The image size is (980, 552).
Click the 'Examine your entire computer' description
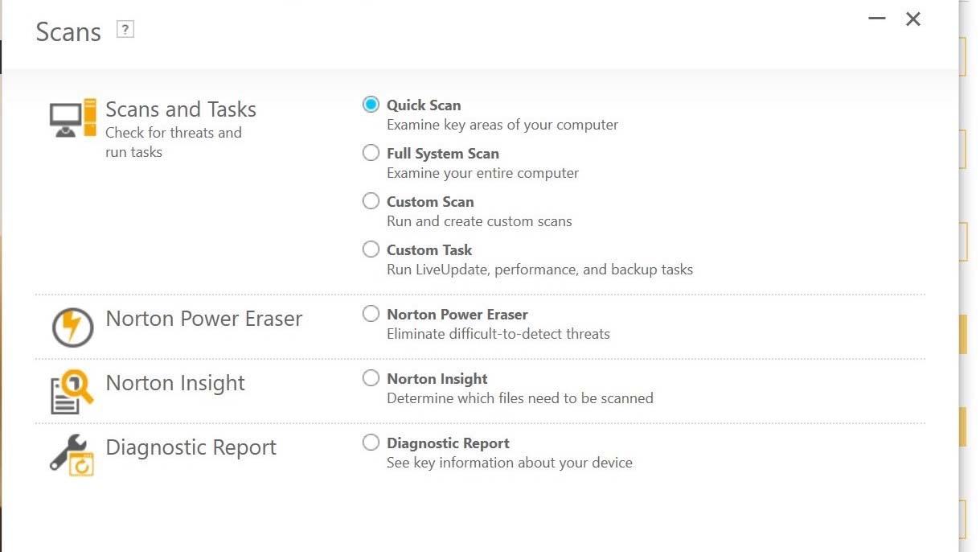pos(482,173)
